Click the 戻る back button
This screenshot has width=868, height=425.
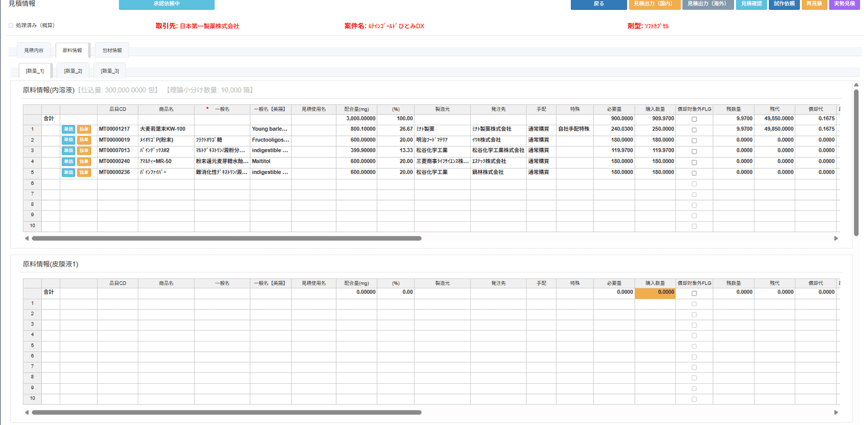point(598,4)
